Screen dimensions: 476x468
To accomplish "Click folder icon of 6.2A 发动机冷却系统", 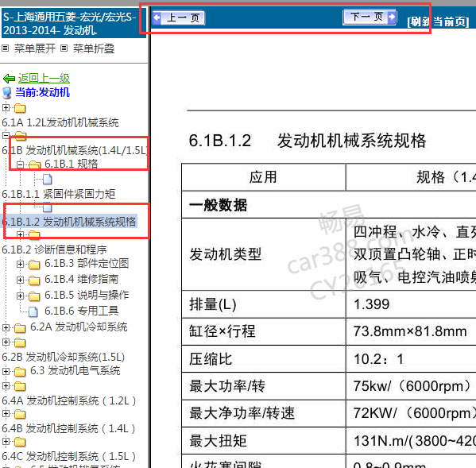I will point(20,328).
